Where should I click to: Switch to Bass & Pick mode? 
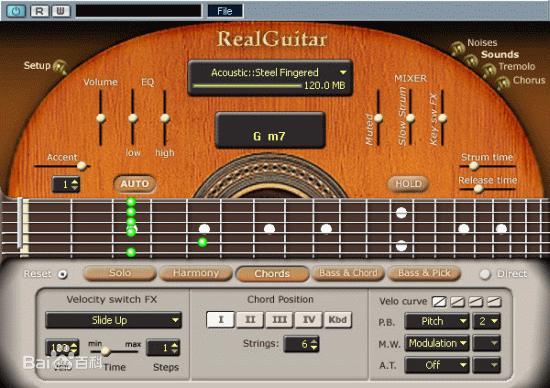click(424, 273)
